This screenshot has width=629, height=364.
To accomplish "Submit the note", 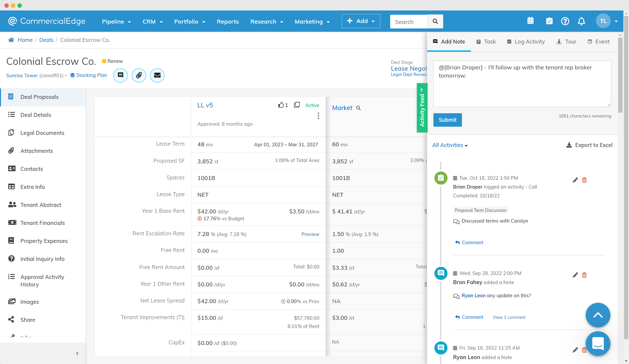I will [x=448, y=120].
